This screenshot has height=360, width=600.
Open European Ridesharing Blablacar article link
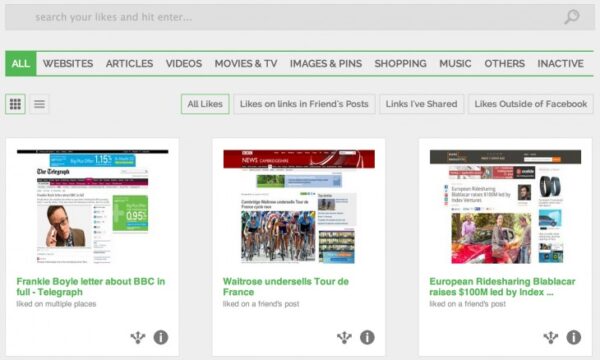tap(502, 287)
